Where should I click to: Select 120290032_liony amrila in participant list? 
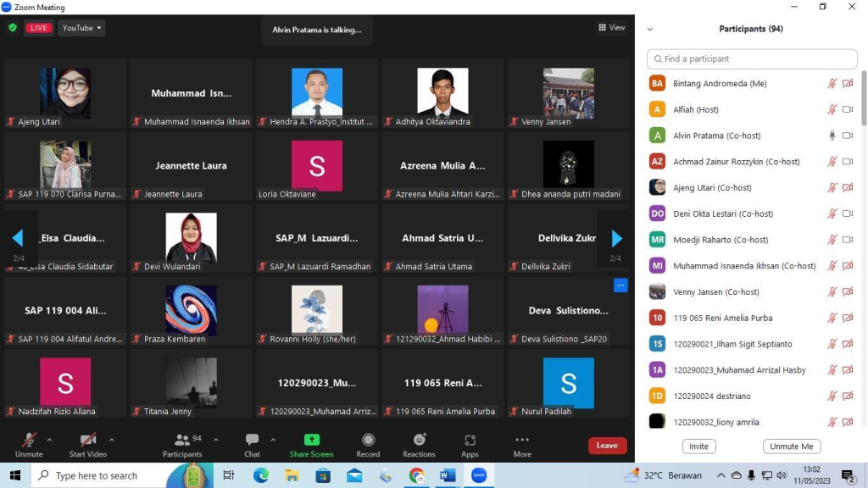tap(752, 422)
